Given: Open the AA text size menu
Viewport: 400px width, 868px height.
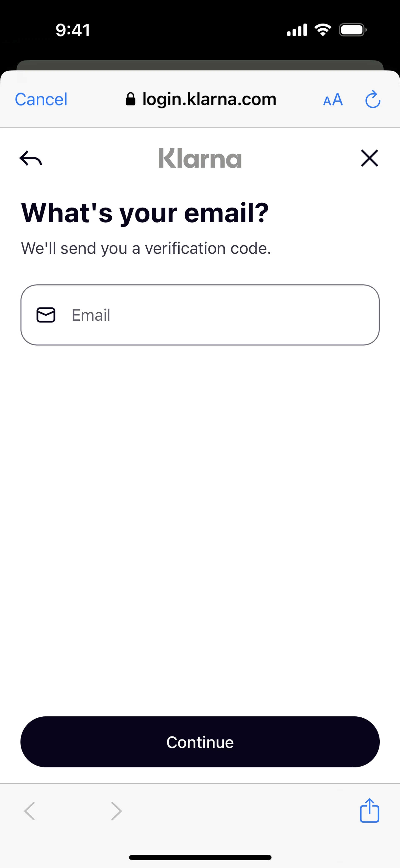Looking at the screenshot, I should tap(333, 100).
